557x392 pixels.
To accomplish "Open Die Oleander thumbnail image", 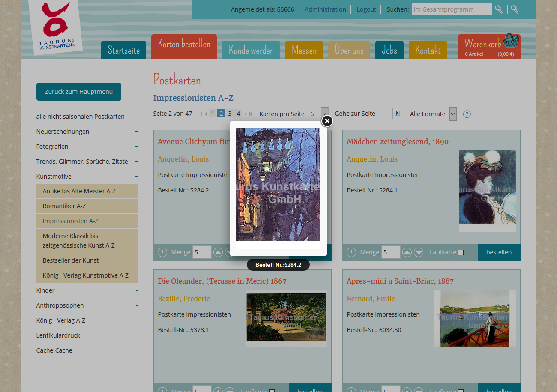I will 286,319.
